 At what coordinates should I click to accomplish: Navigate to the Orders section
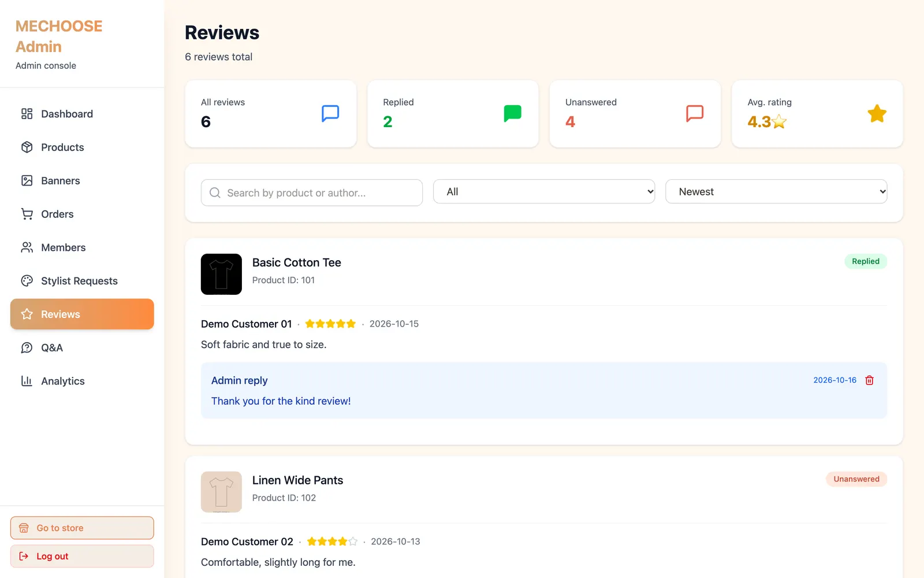click(82, 214)
